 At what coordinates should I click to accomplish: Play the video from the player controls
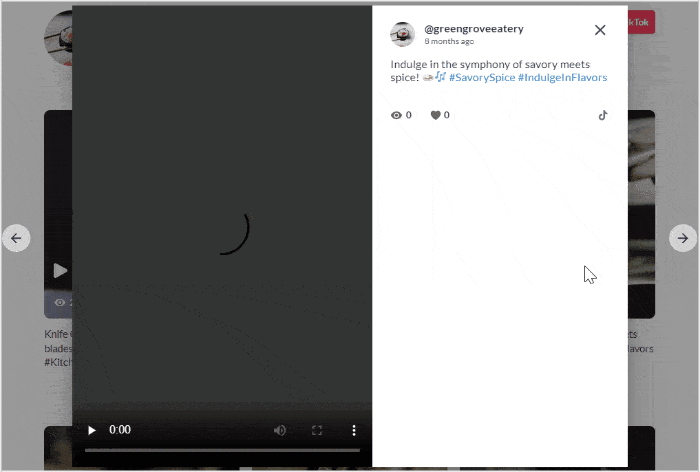click(92, 430)
